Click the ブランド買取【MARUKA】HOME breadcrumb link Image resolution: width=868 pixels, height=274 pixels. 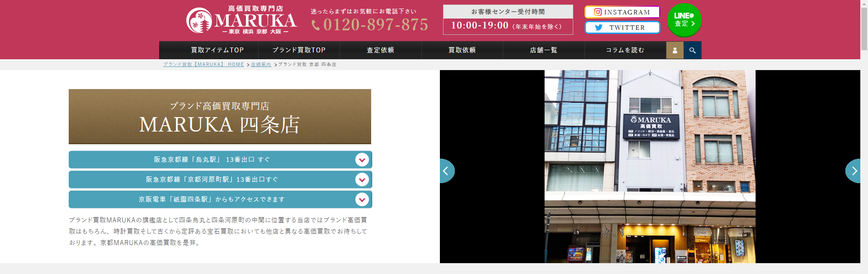click(x=203, y=65)
